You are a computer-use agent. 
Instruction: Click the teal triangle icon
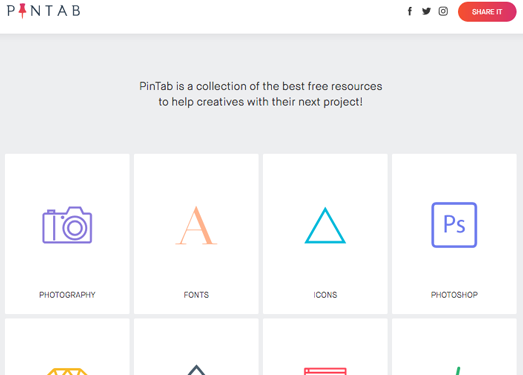click(x=325, y=226)
